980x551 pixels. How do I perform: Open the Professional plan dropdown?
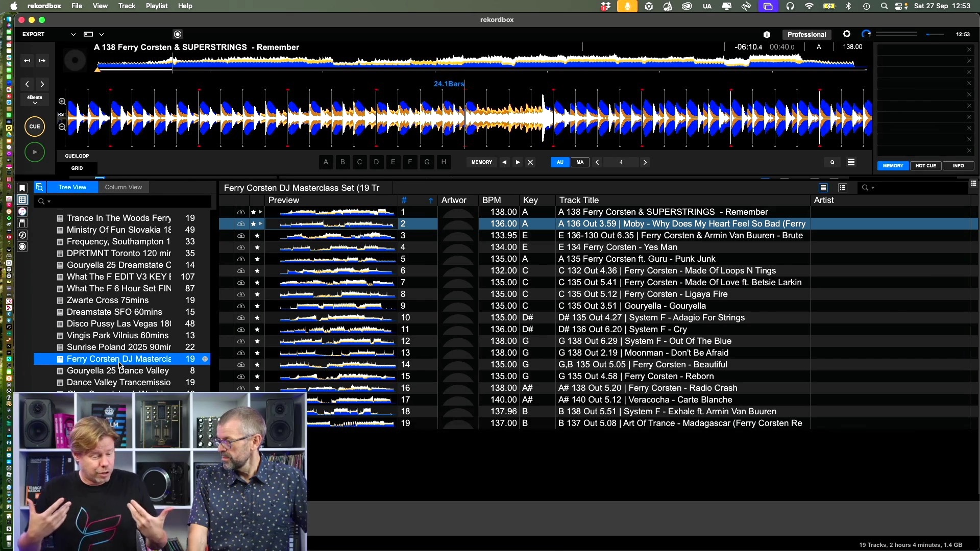pos(806,34)
